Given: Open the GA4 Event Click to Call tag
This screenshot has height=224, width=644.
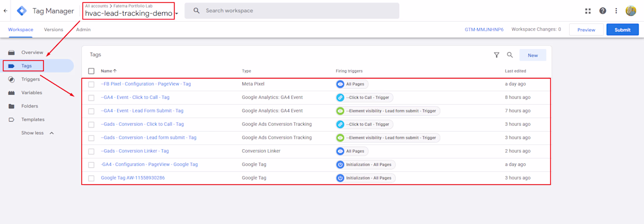Looking at the screenshot, I should pos(135,98).
